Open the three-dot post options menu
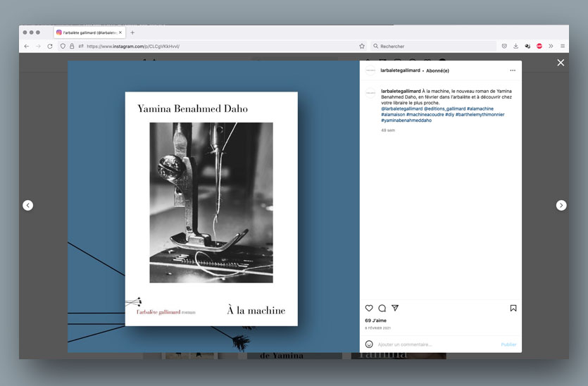This screenshot has width=588, height=386. coord(513,70)
